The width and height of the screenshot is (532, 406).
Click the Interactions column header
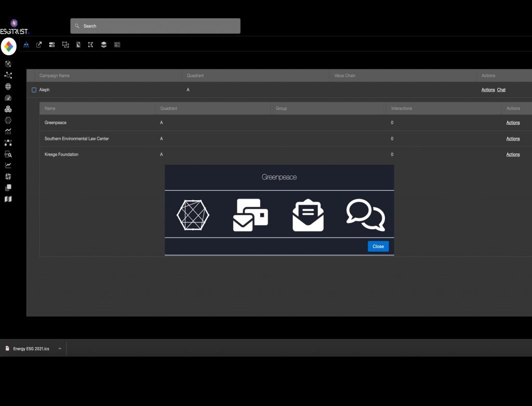pos(402,108)
